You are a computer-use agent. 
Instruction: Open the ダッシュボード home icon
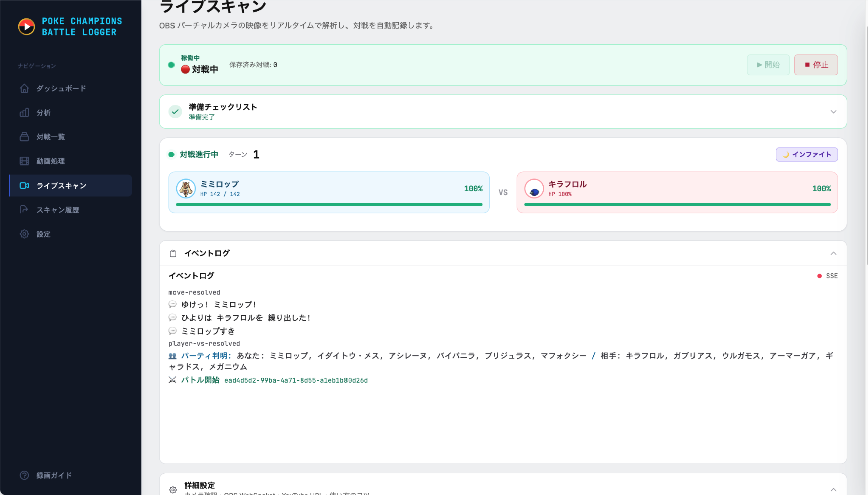(24, 88)
